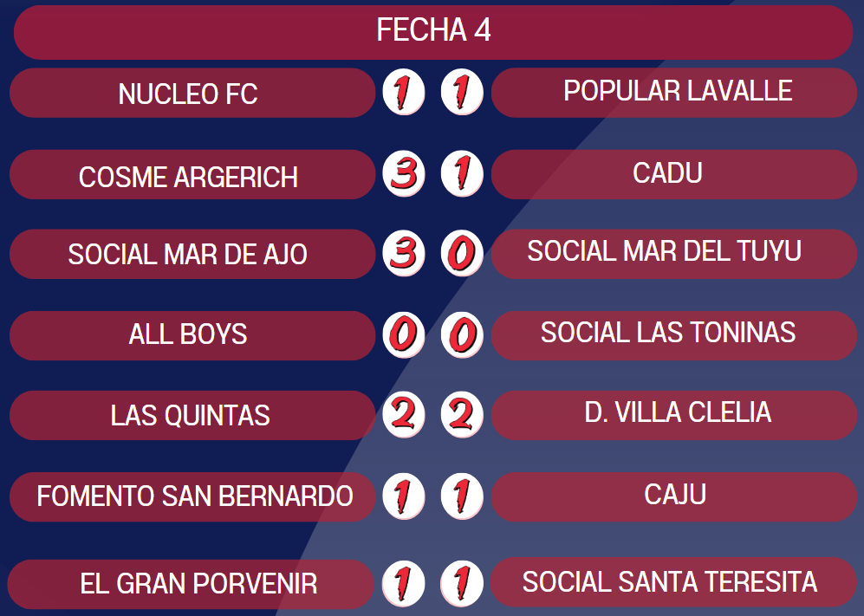The height and width of the screenshot is (616, 864).
Task: Select the FOMENTO SAN BERNARDO label
Action: 194,496
